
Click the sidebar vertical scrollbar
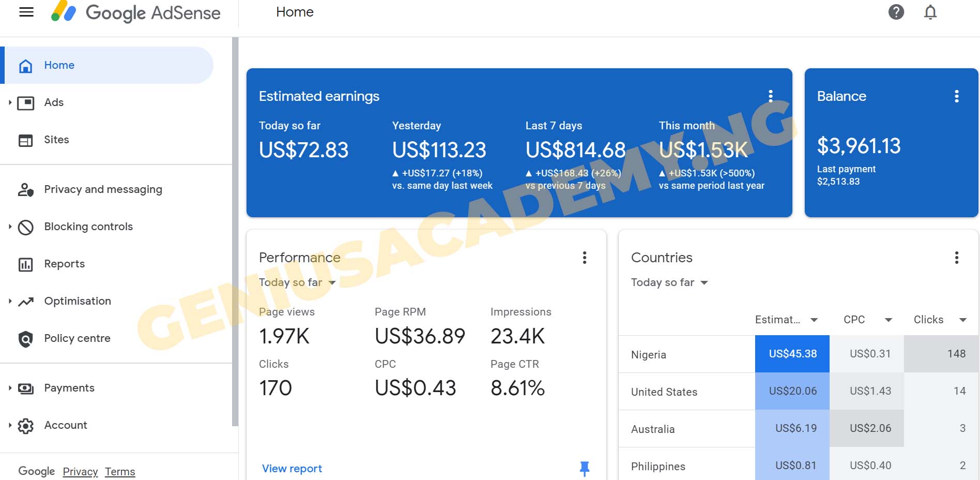click(x=235, y=233)
